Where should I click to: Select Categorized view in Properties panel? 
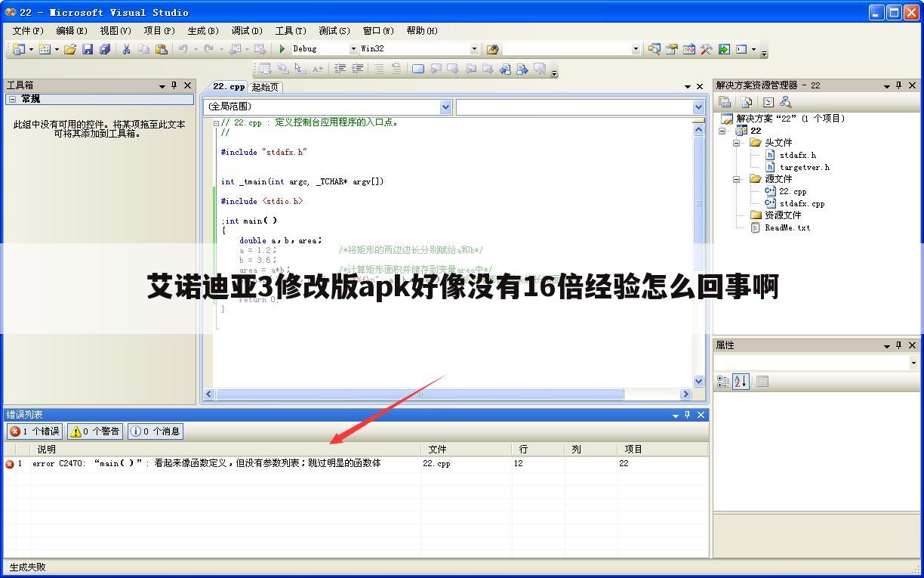coord(723,382)
